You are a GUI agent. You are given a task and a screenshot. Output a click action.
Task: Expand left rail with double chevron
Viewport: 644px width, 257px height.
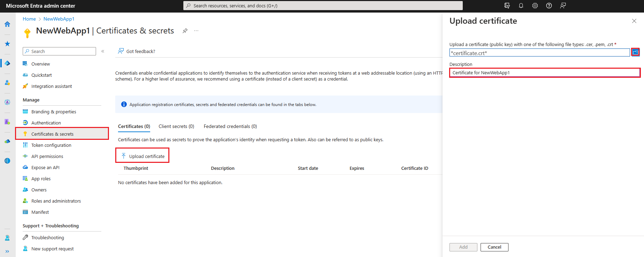tap(7, 251)
